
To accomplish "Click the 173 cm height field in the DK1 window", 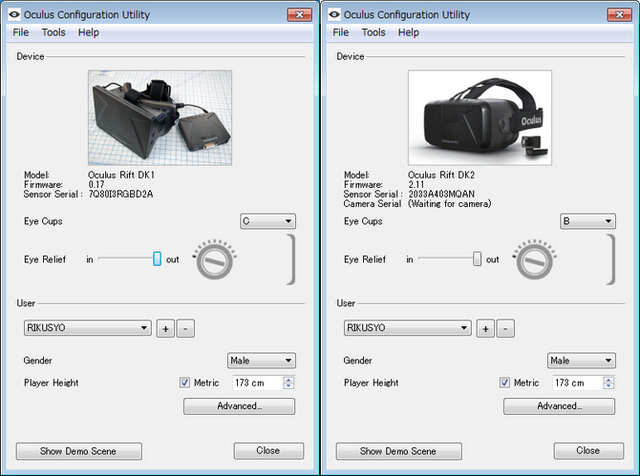I will click(258, 383).
